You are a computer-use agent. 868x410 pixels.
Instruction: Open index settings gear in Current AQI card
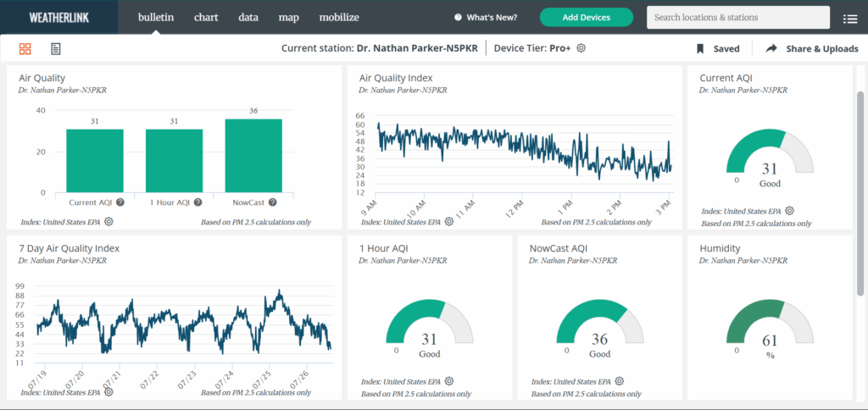pos(789,211)
